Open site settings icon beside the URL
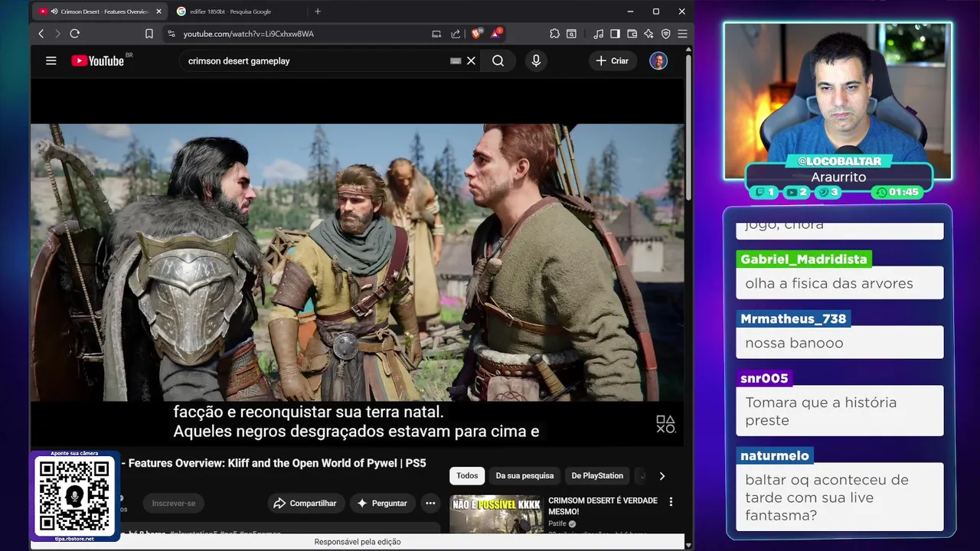 click(171, 34)
